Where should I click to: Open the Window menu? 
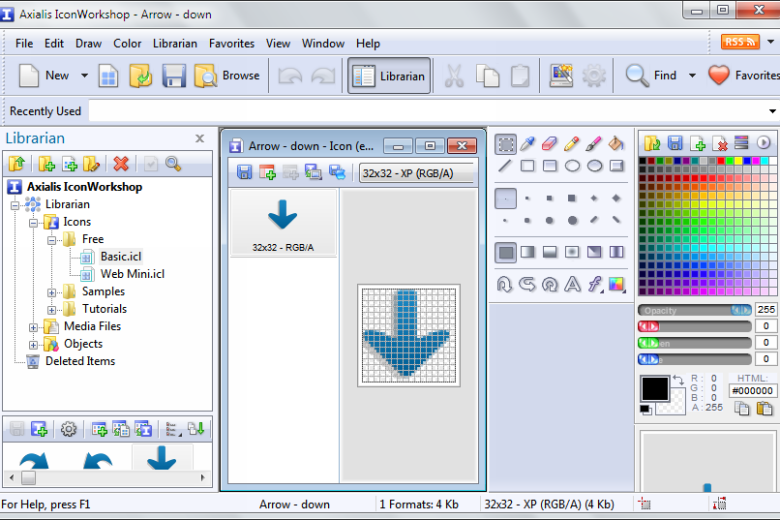point(323,44)
